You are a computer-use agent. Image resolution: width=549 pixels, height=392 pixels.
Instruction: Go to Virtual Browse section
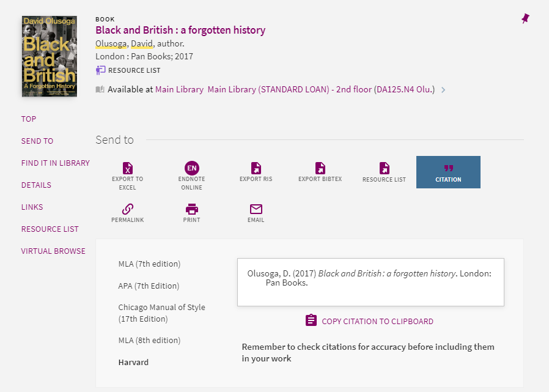tap(53, 251)
